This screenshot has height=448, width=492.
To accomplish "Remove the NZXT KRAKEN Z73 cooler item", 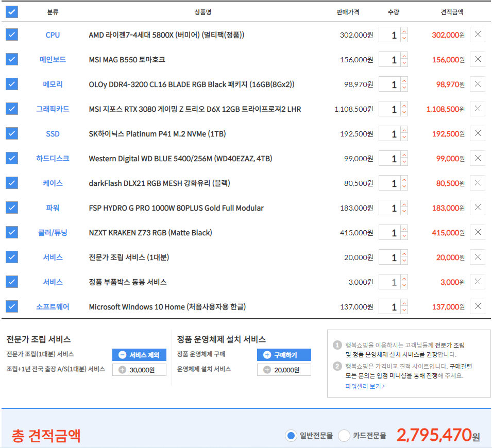I will 477,232.
